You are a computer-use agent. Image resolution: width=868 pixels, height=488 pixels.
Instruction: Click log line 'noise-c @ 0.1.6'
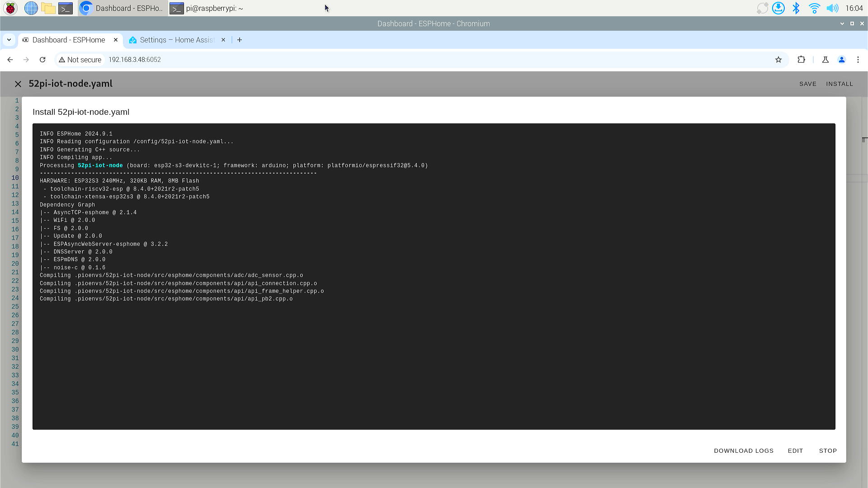[73, 267]
